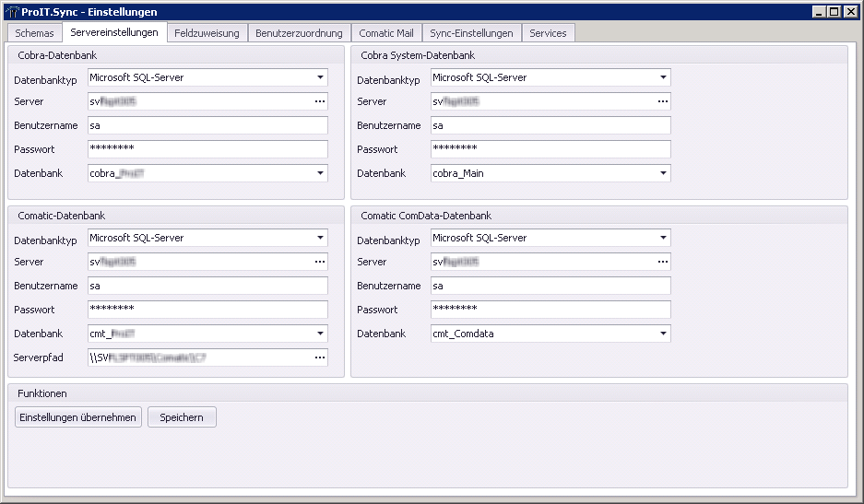Viewport: 864px width, 504px height.
Task: Maximize the ProIT.Sync window
Action: click(x=834, y=12)
